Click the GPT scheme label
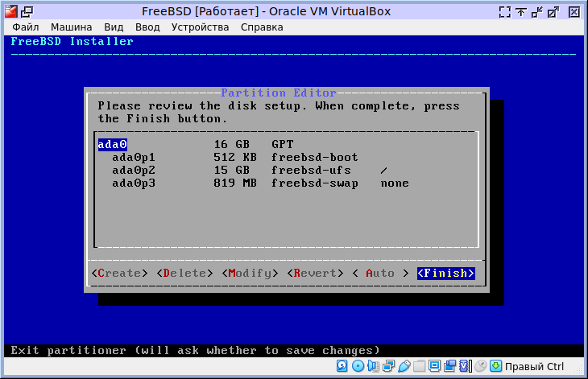 coord(283,145)
